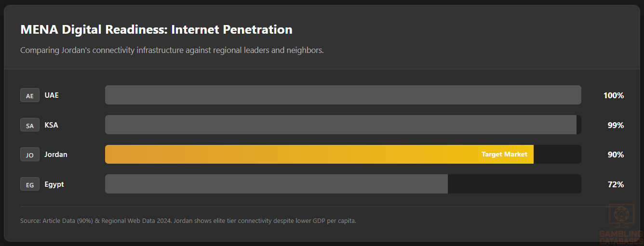
Task: Click the Target Market label
Action: (x=504, y=155)
